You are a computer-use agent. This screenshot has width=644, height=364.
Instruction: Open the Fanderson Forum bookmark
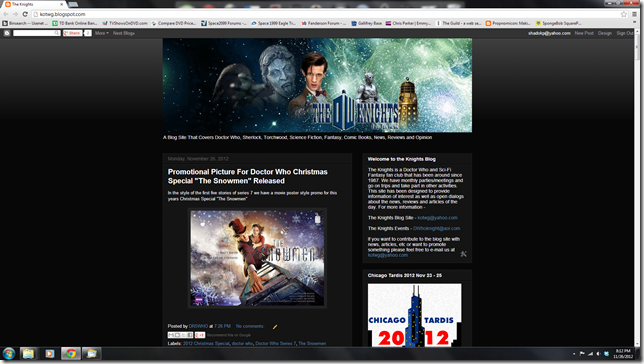point(324,23)
